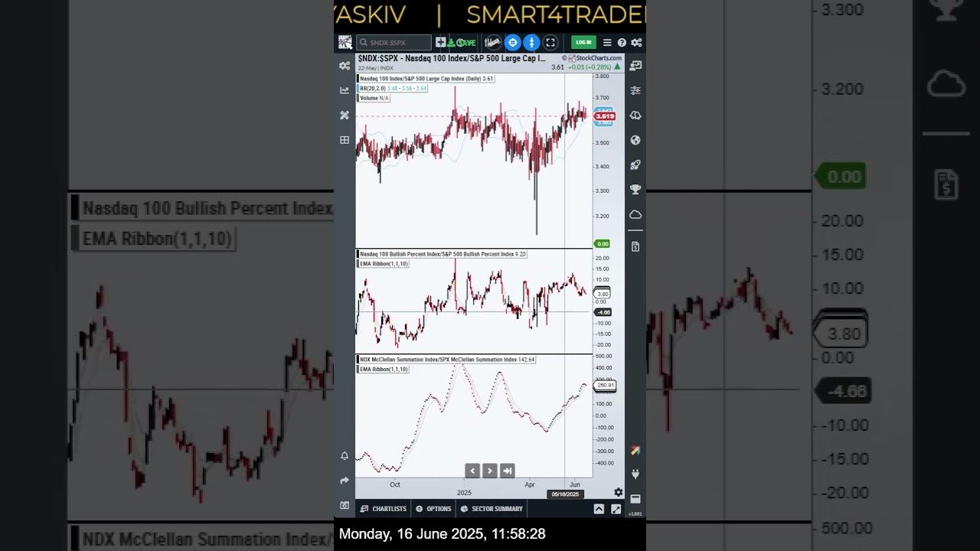Viewport: 980px width, 551px height.
Task: Click EMA Ribbon label in McClellan panel
Action: [384, 370]
